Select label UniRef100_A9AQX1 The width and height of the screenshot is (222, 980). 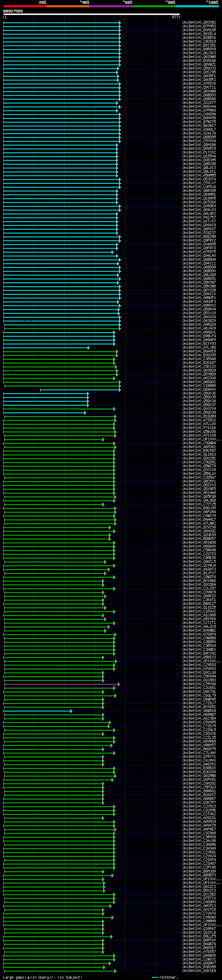coord(199,332)
